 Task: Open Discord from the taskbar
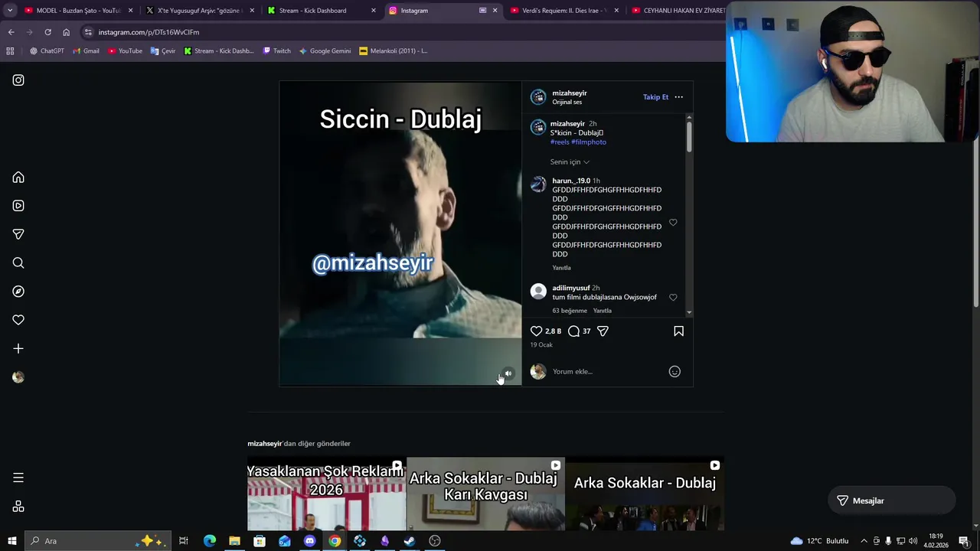click(x=309, y=541)
